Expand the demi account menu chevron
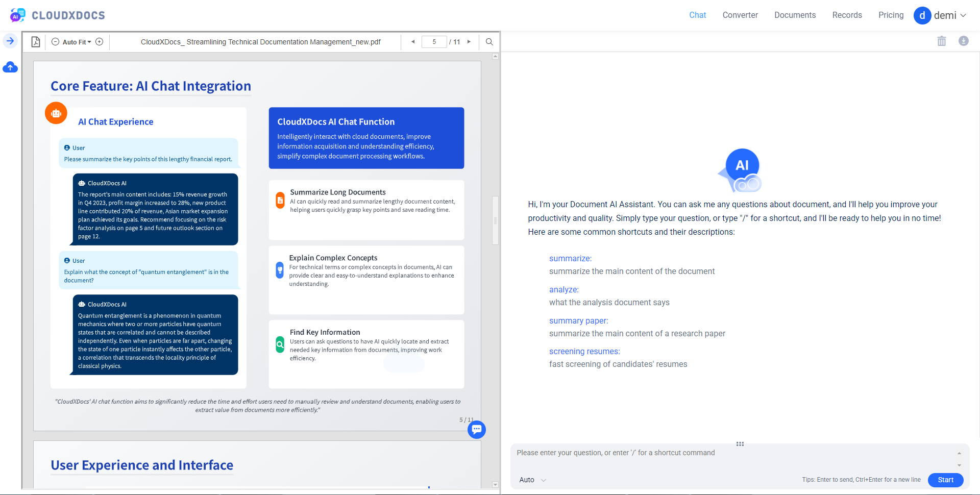980x495 pixels. [x=963, y=15]
